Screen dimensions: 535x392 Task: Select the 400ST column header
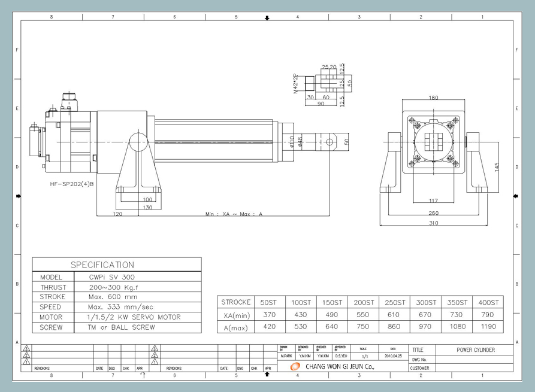tap(489, 302)
